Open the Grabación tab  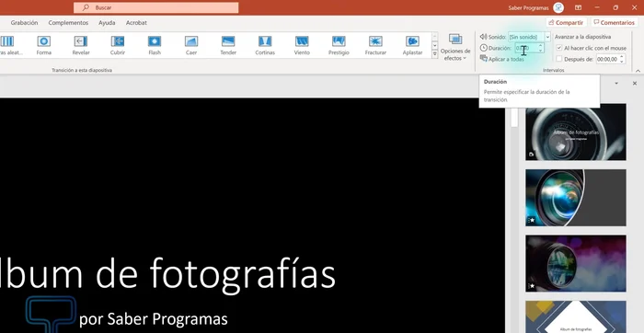tap(24, 23)
